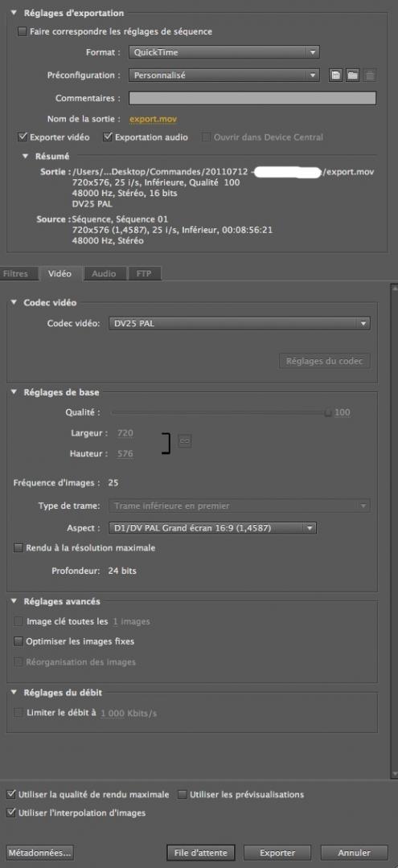Viewport: 398px width, 868px height.
Task: Collapse the Réglages avancés section
Action: point(14,601)
